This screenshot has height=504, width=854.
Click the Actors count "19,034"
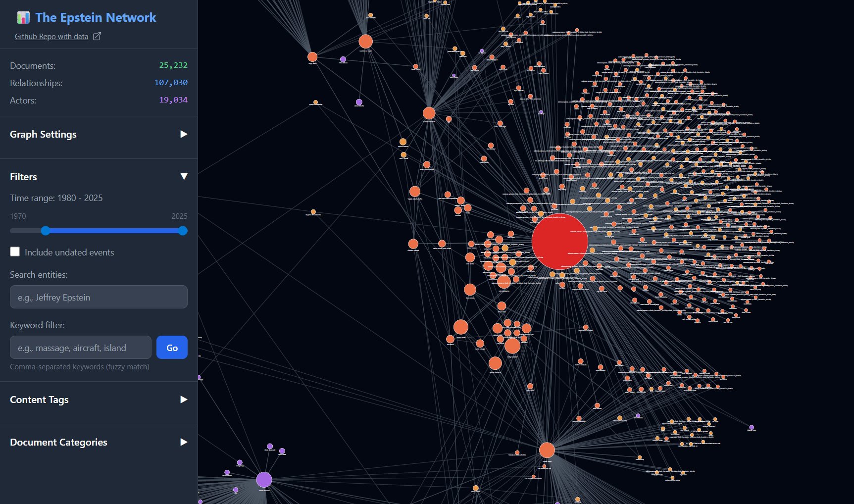click(173, 100)
